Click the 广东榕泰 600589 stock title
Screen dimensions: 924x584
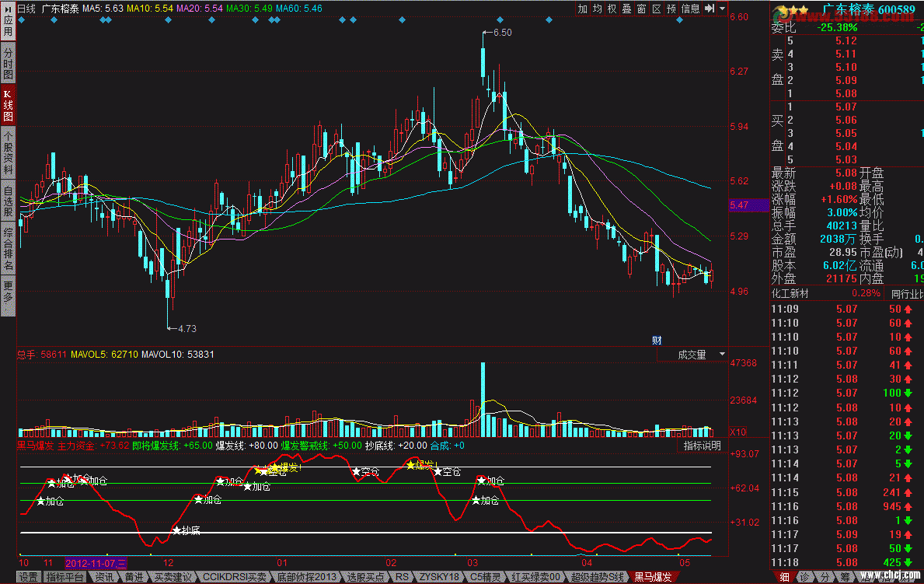pos(869,9)
